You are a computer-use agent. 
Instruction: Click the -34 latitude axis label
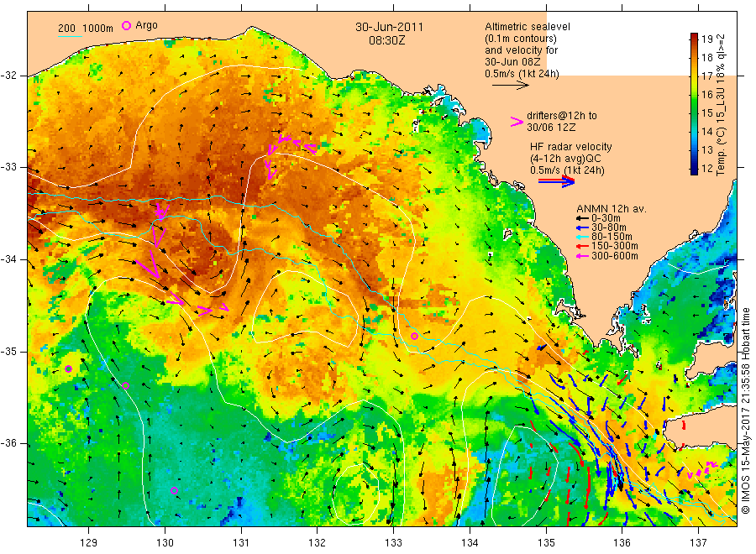tap(10, 259)
